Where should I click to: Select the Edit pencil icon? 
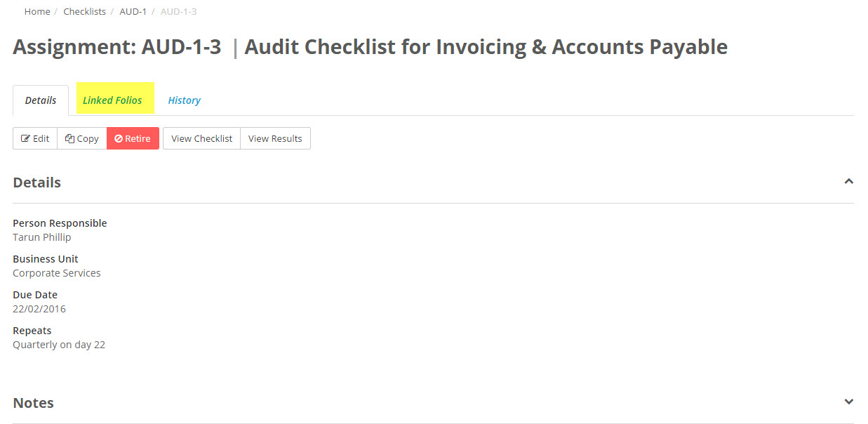(x=27, y=138)
